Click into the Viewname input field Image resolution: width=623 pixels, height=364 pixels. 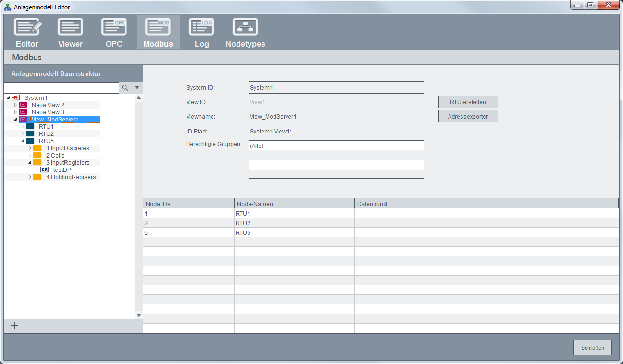click(336, 116)
